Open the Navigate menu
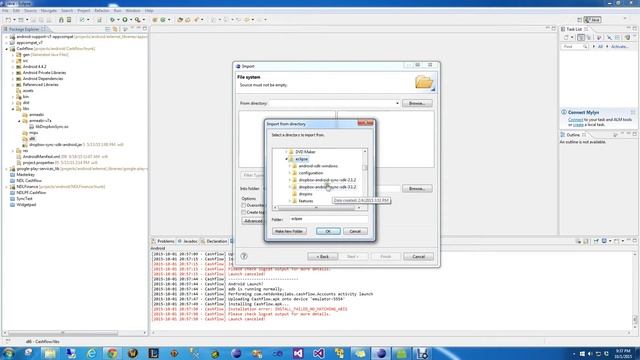This screenshot has height=360, width=640. pyautogui.click(x=49, y=11)
